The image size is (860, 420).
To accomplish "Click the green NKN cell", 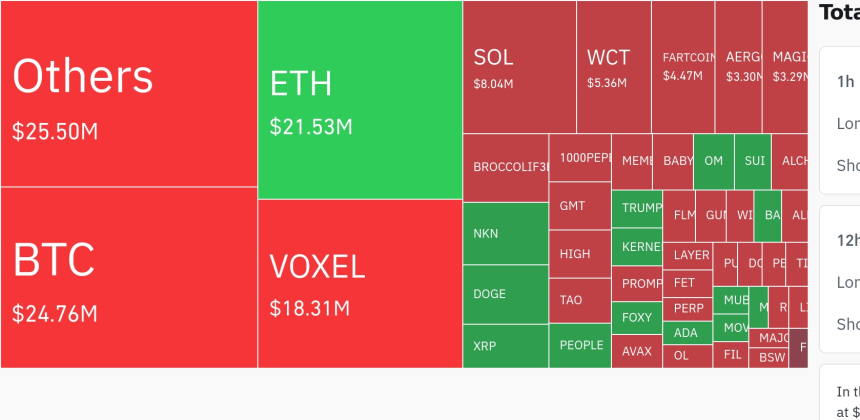I will coord(505,233).
